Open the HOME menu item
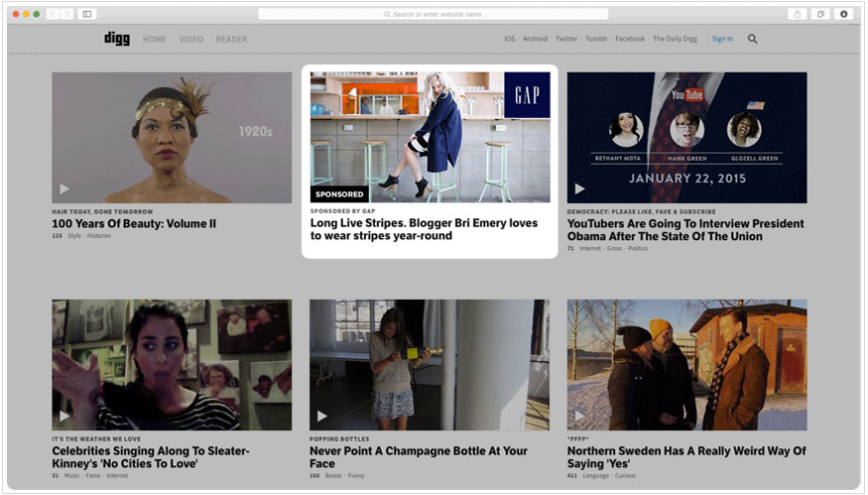 pyautogui.click(x=155, y=40)
